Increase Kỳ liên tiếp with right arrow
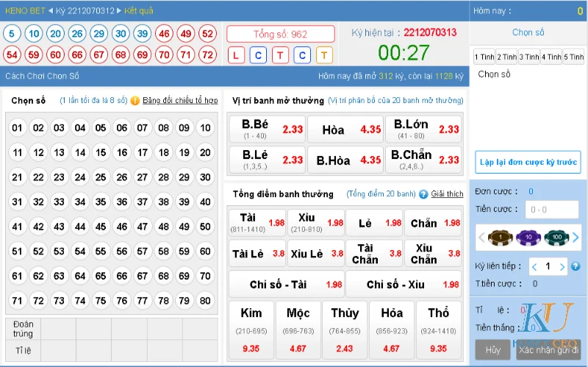 563,266
